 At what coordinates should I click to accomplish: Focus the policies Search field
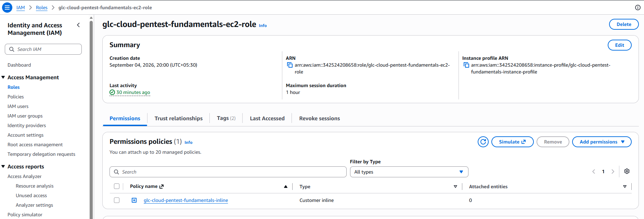coord(228,172)
